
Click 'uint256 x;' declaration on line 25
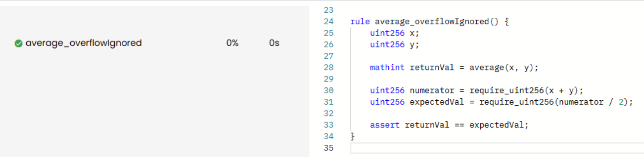(394, 33)
